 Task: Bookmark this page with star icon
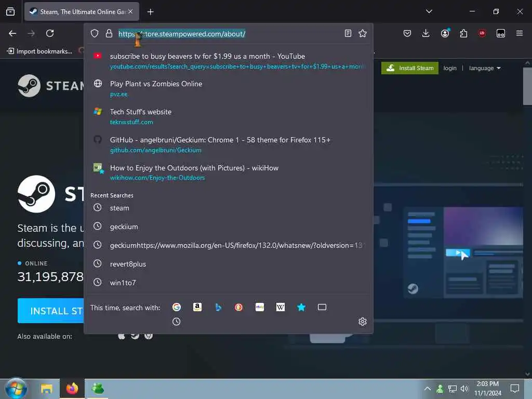point(363,33)
